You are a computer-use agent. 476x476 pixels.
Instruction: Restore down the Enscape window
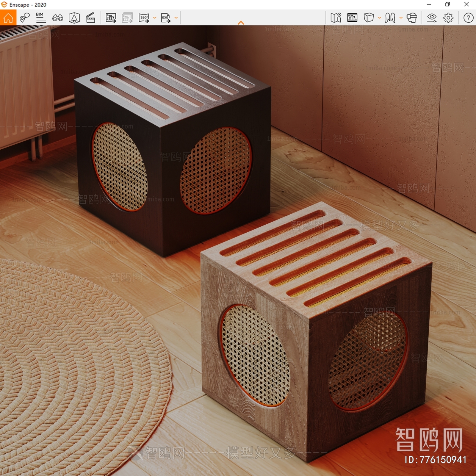pyautogui.click(x=447, y=4)
